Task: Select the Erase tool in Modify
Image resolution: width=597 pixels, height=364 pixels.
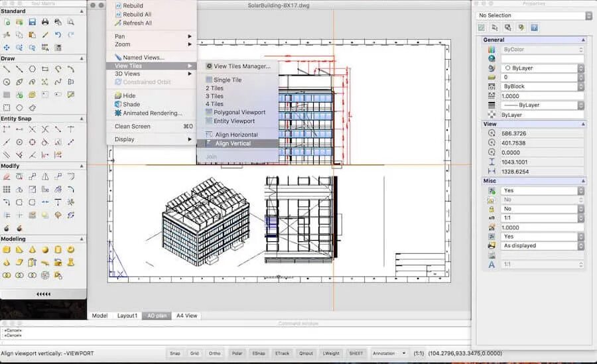Action: click(7, 176)
